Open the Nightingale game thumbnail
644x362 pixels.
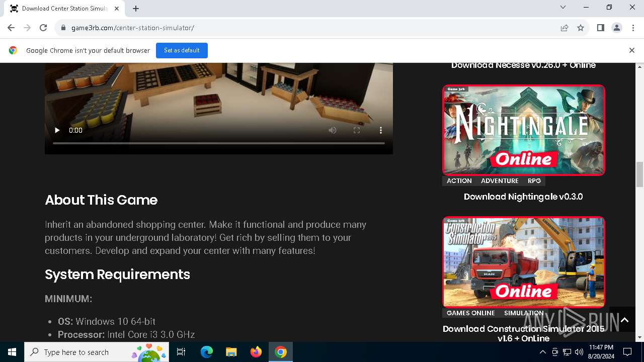(524, 130)
